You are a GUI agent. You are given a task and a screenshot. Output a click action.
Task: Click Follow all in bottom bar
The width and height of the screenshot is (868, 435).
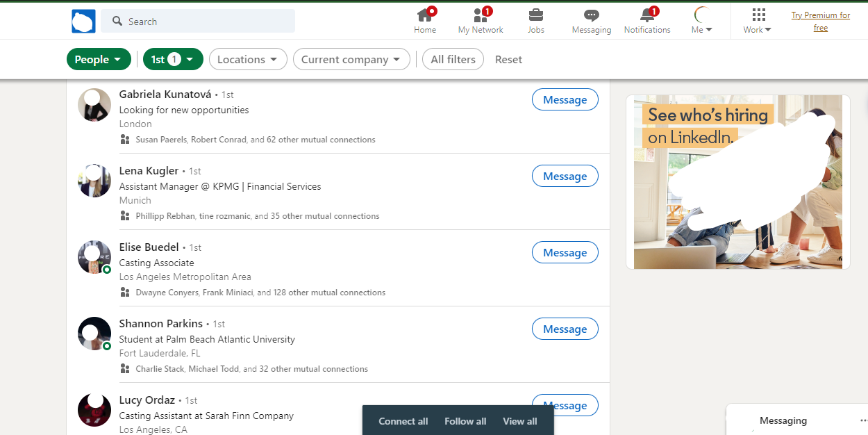point(465,421)
